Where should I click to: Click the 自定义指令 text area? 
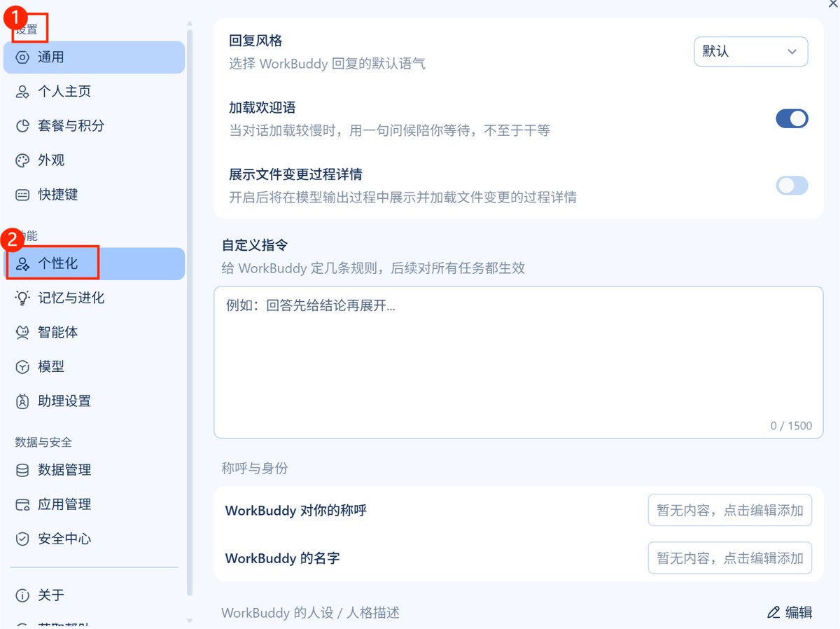point(518,362)
